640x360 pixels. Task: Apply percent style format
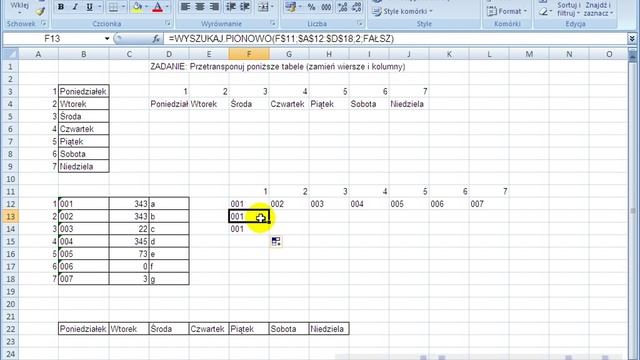[311, 7]
